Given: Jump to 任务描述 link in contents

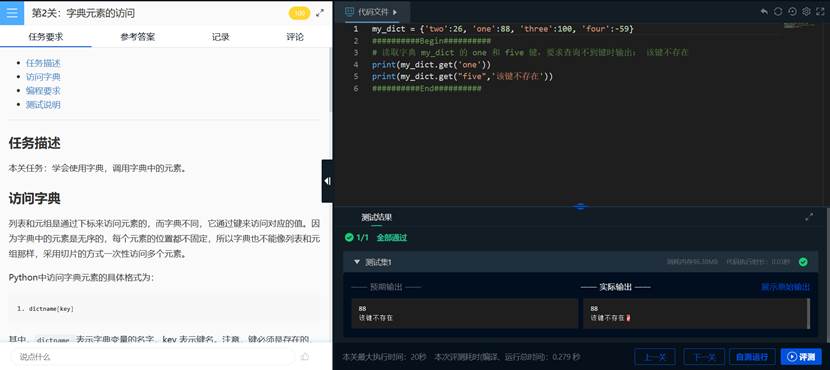Looking at the screenshot, I should tap(43, 63).
